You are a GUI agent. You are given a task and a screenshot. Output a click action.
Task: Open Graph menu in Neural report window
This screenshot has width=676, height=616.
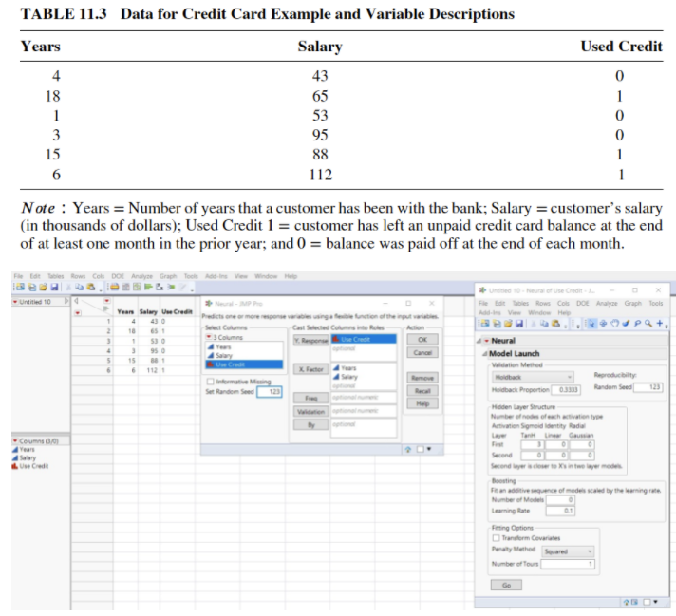tap(633, 304)
